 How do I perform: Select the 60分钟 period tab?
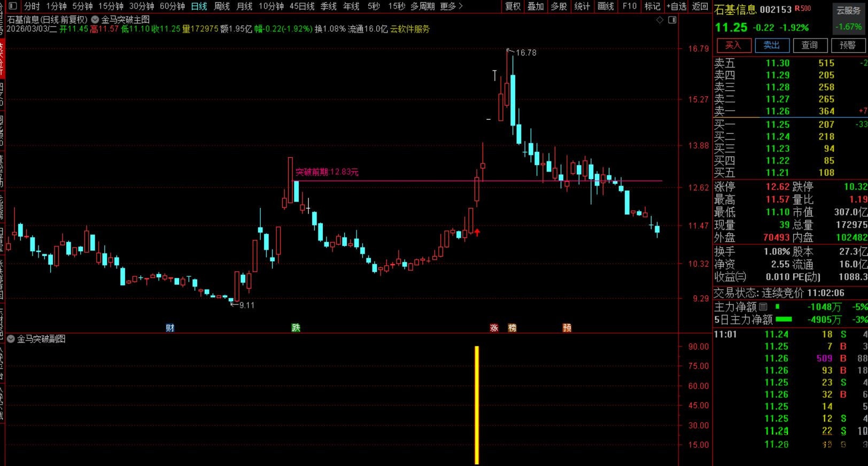172,6
